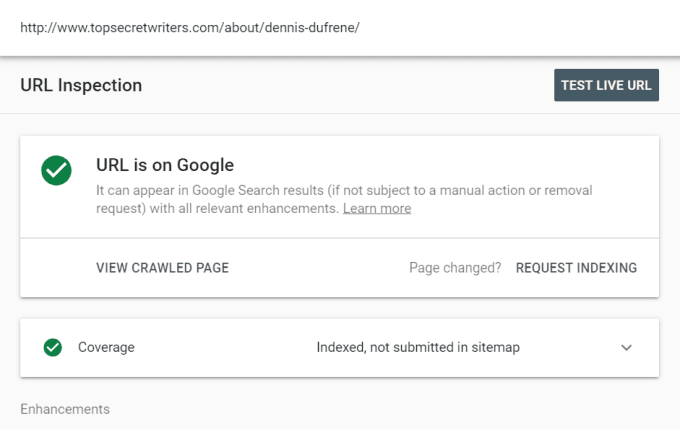Click the "URL is on Google" title
Screen dimensions: 680x429
[x=165, y=165]
